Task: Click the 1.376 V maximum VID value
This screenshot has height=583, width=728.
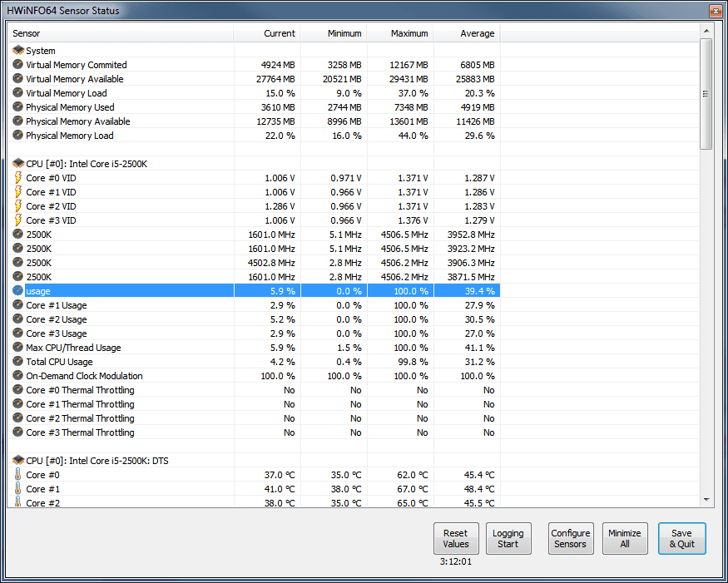Action: click(x=413, y=220)
